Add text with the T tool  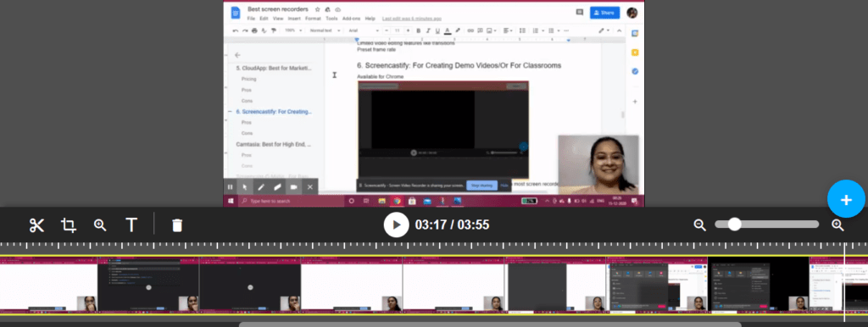pyautogui.click(x=131, y=225)
